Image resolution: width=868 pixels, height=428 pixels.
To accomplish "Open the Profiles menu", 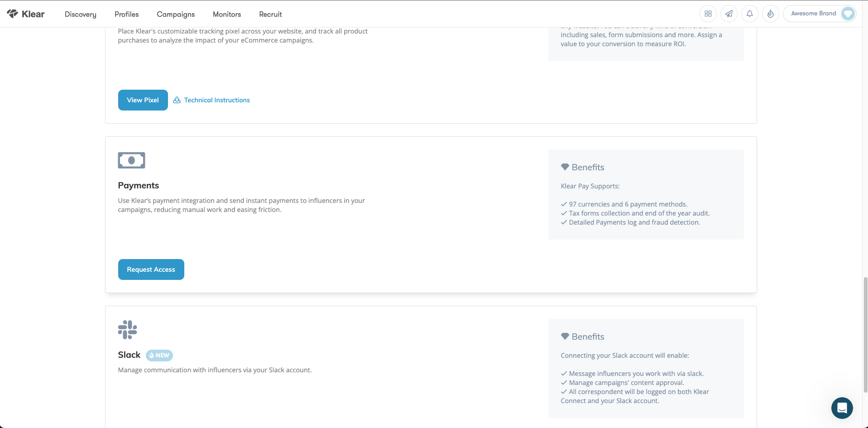I will tap(126, 14).
